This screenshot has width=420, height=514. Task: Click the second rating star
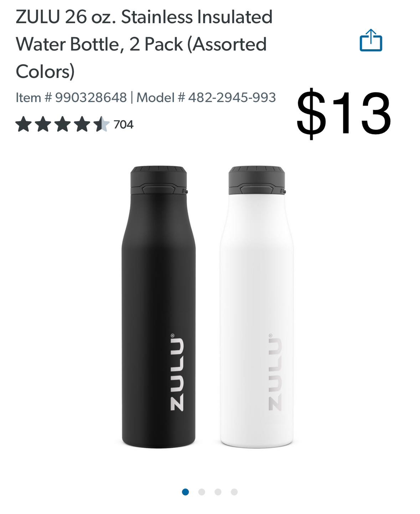point(43,124)
